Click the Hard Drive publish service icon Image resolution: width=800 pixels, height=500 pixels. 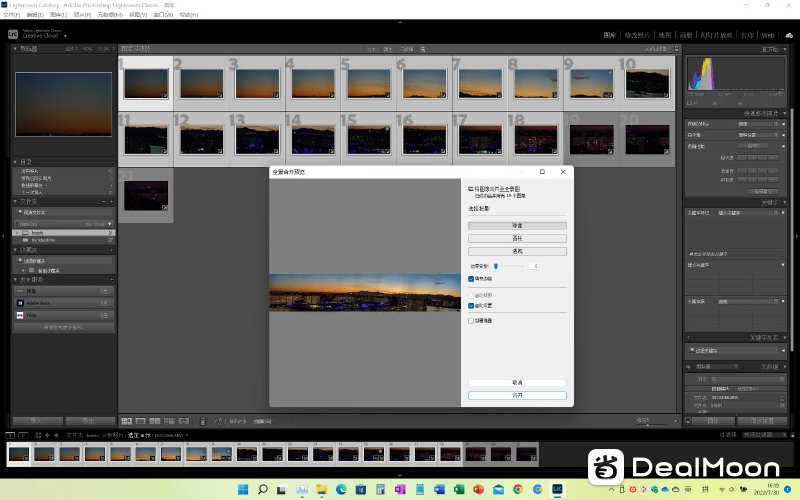[20, 291]
